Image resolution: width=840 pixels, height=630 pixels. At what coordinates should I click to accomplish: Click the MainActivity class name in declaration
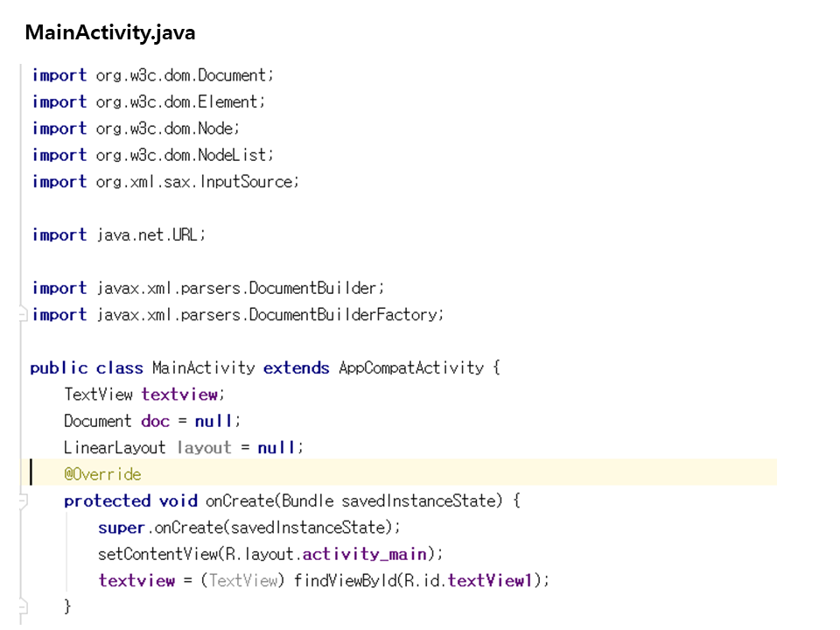(x=203, y=368)
